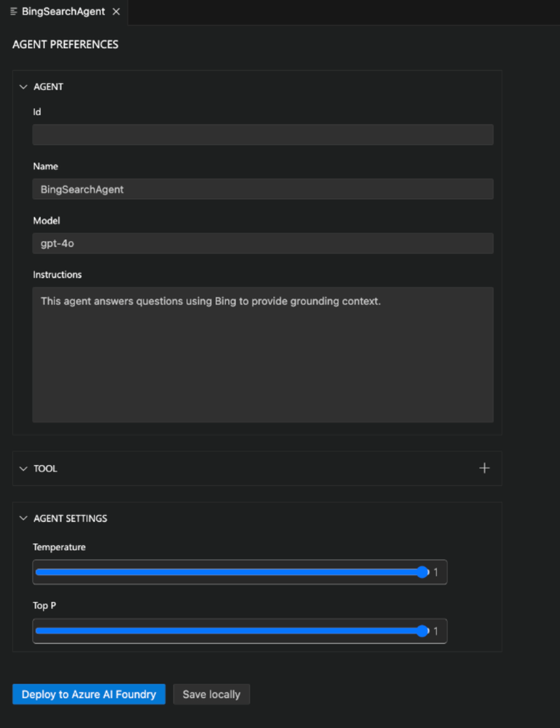Click the AGENT SETTINGS section title
The height and width of the screenshot is (728, 560).
[71, 518]
